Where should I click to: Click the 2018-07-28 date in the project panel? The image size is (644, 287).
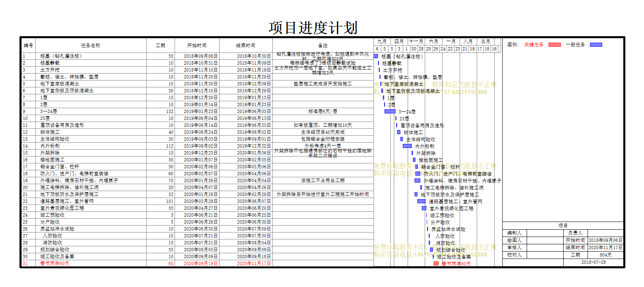pos(594,262)
